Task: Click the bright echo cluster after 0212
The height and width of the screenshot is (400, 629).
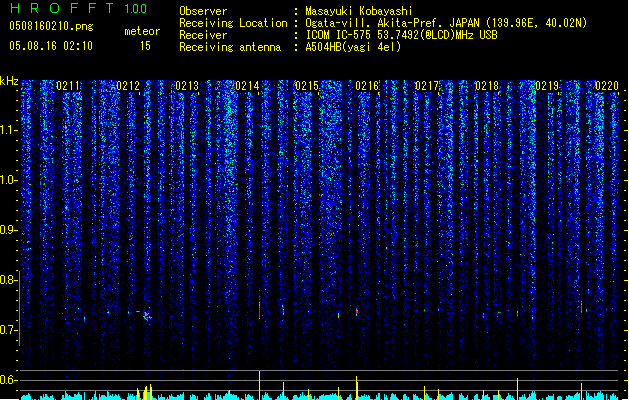Action: (x=147, y=315)
